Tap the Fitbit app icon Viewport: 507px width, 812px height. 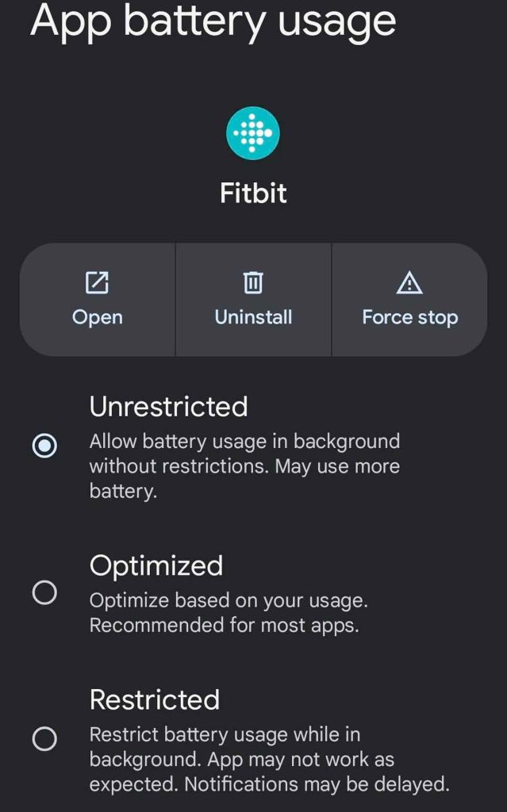point(253,132)
